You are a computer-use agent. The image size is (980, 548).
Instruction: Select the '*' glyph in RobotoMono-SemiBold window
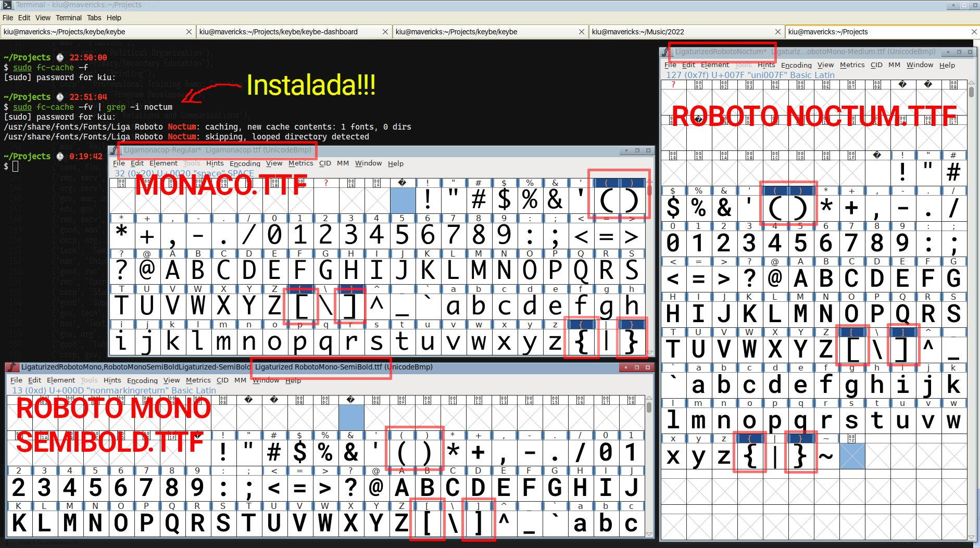pos(453,452)
